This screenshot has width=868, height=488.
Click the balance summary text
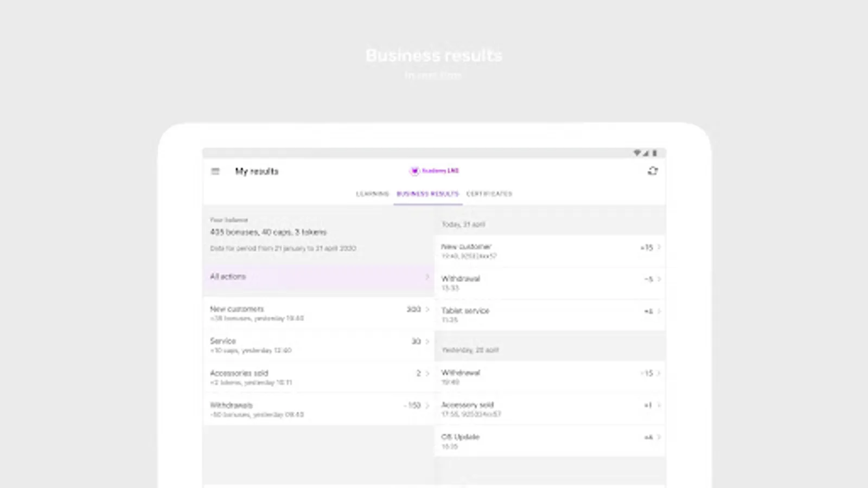[268, 232]
